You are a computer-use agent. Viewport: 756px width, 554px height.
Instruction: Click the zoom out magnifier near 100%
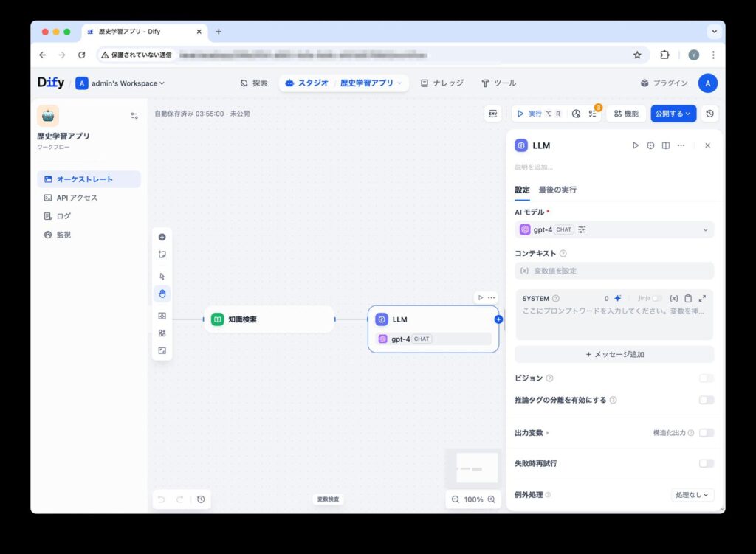coord(455,499)
